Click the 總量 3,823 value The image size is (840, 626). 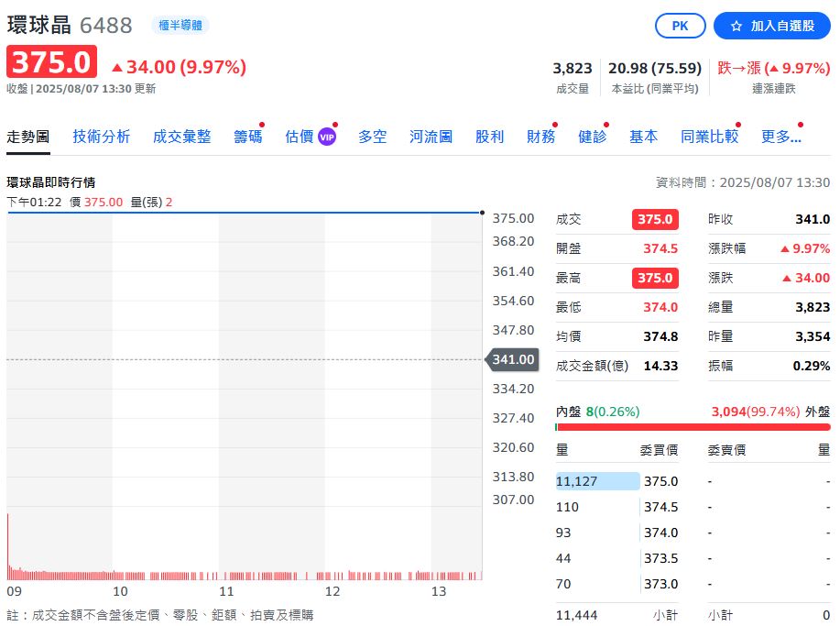(813, 307)
